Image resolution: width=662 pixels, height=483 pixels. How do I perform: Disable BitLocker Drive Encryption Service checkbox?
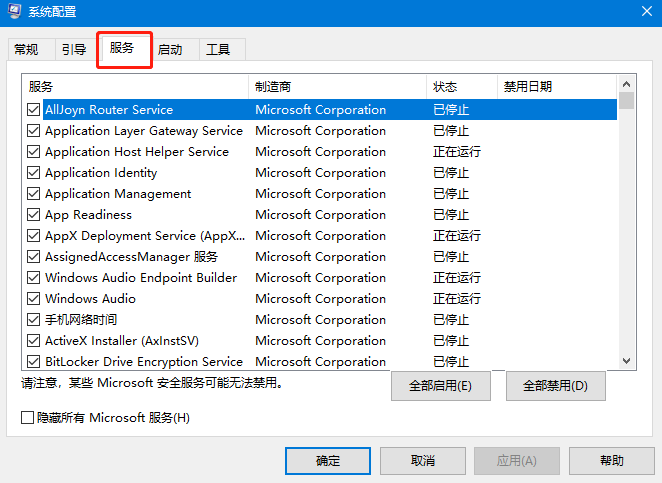tap(34, 362)
